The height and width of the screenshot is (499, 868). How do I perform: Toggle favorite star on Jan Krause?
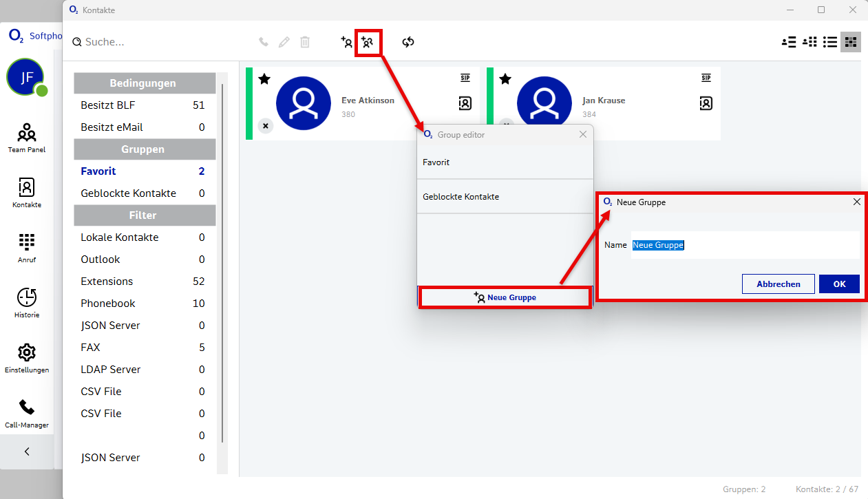point(505,79)
